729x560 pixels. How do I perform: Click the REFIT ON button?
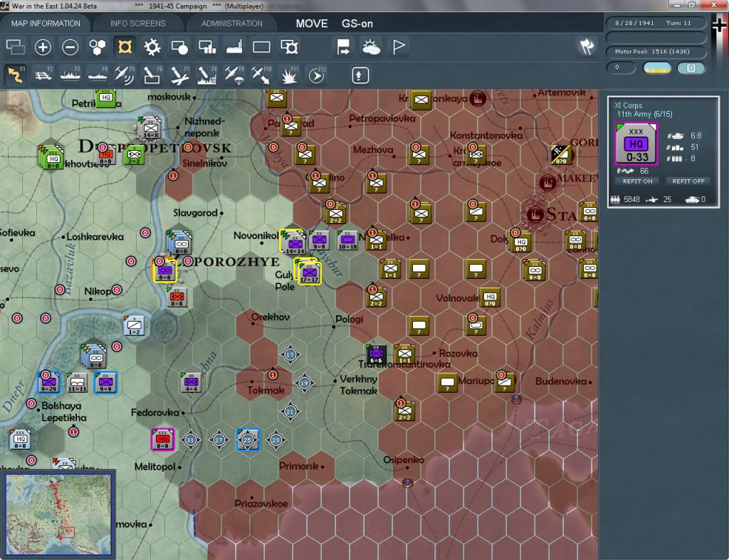point(637,181)
